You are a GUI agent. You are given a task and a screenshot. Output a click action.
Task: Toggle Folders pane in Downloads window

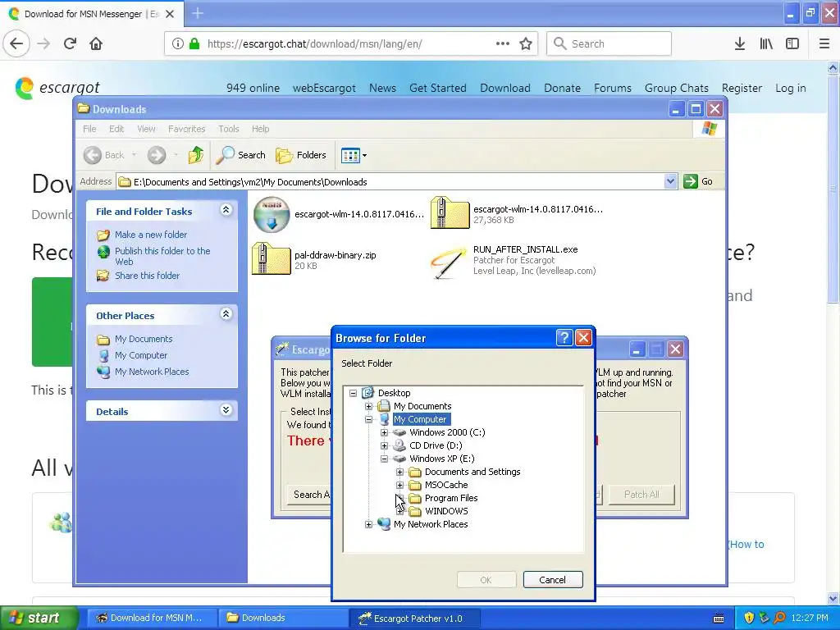click(301, 155)
